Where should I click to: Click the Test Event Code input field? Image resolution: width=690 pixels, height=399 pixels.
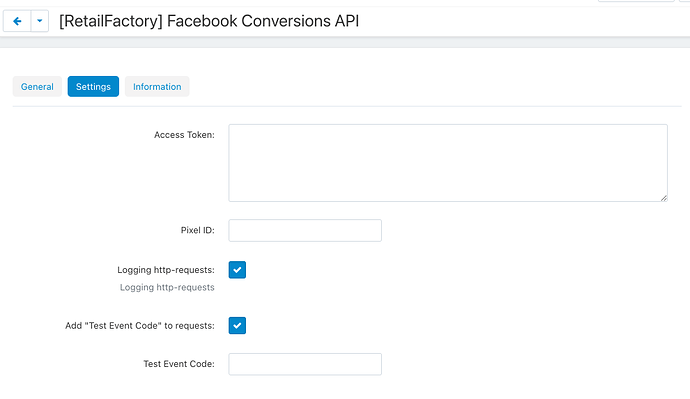[x=305, y=364]
